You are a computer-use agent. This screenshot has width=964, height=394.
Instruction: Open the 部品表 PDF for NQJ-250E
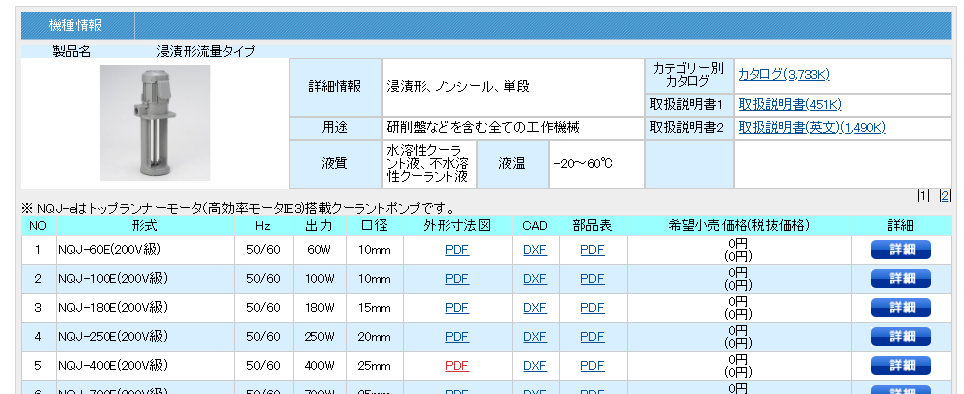593,337
